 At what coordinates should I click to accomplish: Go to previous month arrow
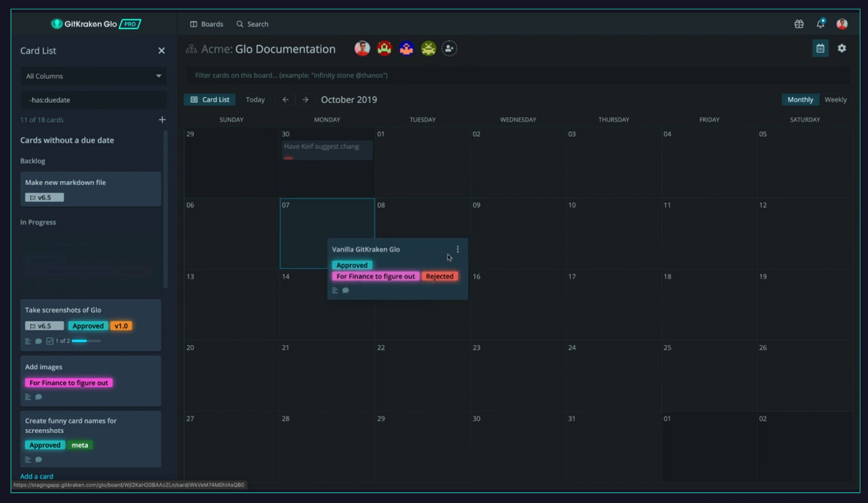(285, 100)
